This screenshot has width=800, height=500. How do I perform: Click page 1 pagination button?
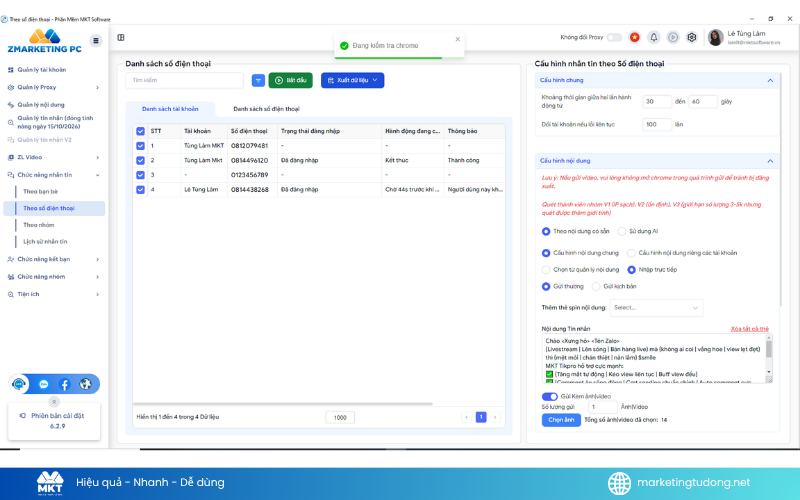point(481,417)
